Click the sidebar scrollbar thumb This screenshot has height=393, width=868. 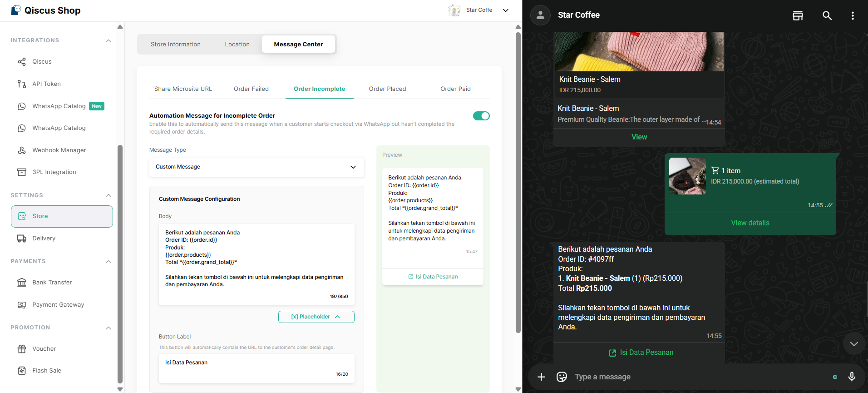pos(120,264)
